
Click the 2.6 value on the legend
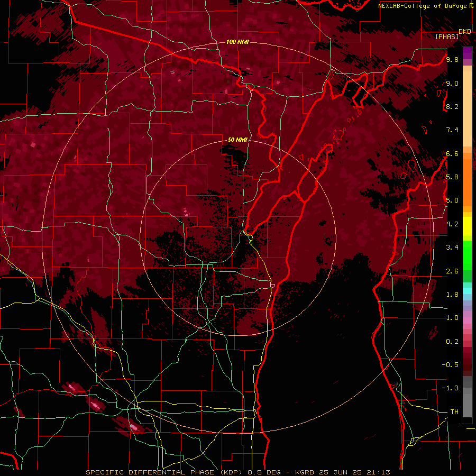[x=452, y=271]
